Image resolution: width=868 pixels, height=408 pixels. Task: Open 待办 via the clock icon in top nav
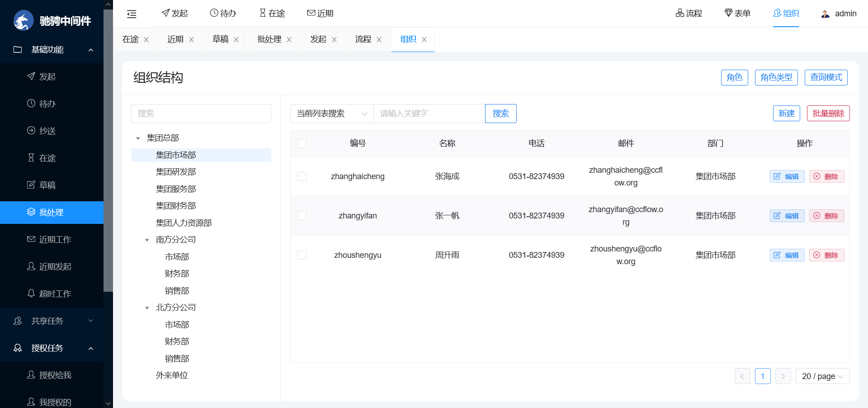[x=214, y=13]
